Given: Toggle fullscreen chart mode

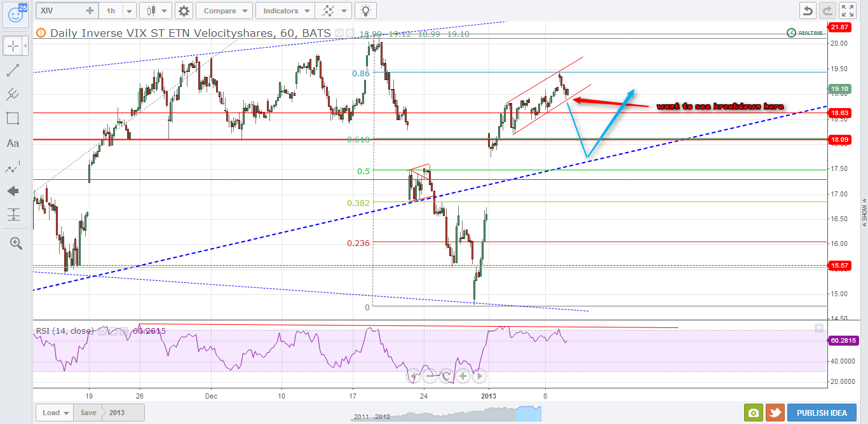Looking at the screenshot, I should tap(848, 11).
